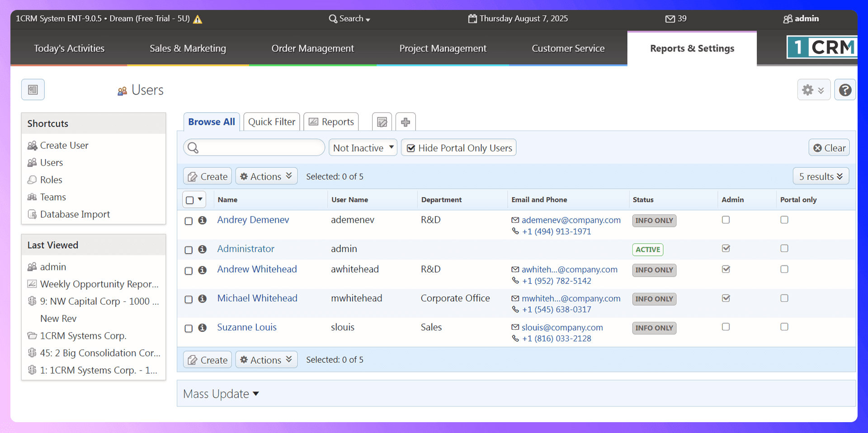The image size is (868, 433).
Task: Open Suzanne Louis user record
Action: [x=247, y=327]
